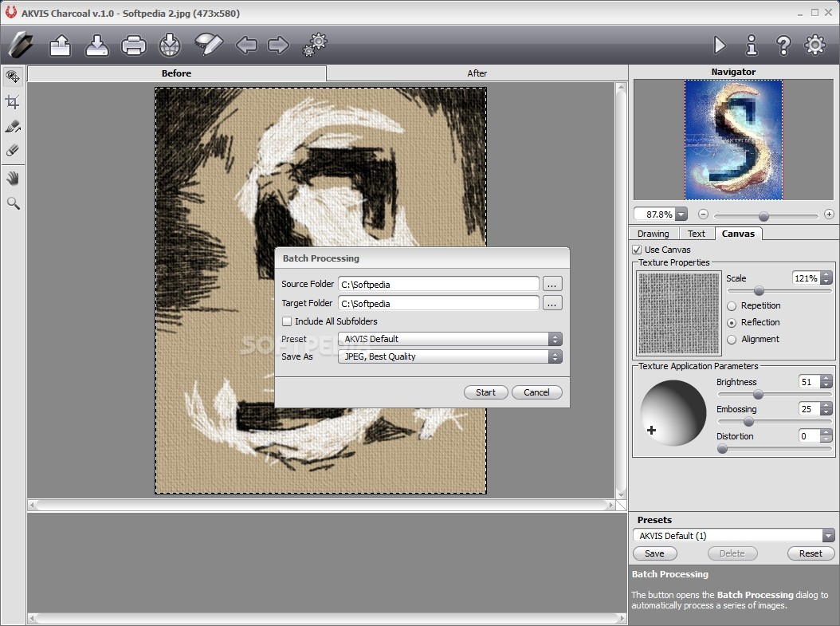Click the Brightness slider handle
Screen dimensions: 840x626
click(758, 395)
